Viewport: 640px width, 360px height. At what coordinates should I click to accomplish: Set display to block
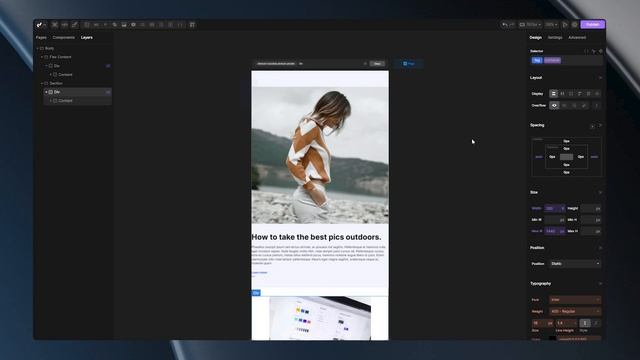coord(553,94)
